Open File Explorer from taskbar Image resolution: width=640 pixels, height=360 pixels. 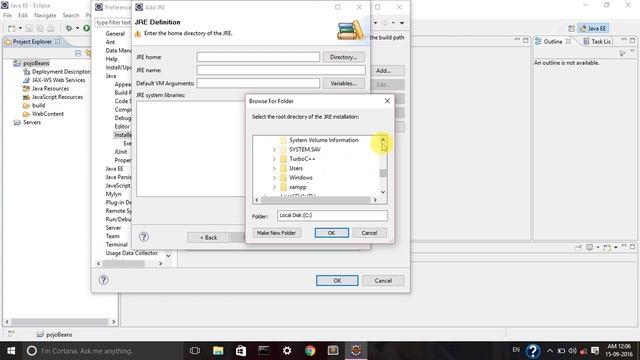218,351
